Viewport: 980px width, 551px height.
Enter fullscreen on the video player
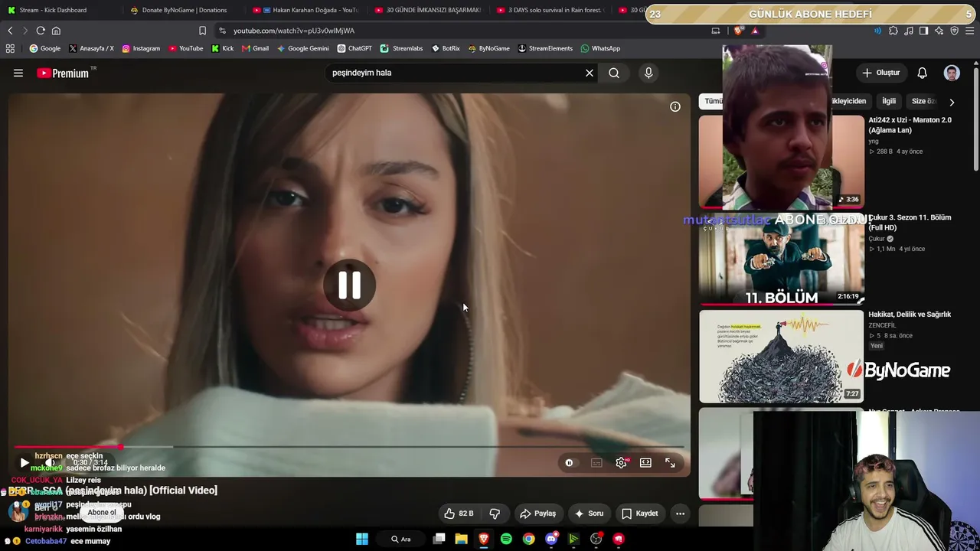[x=670, y=463]
